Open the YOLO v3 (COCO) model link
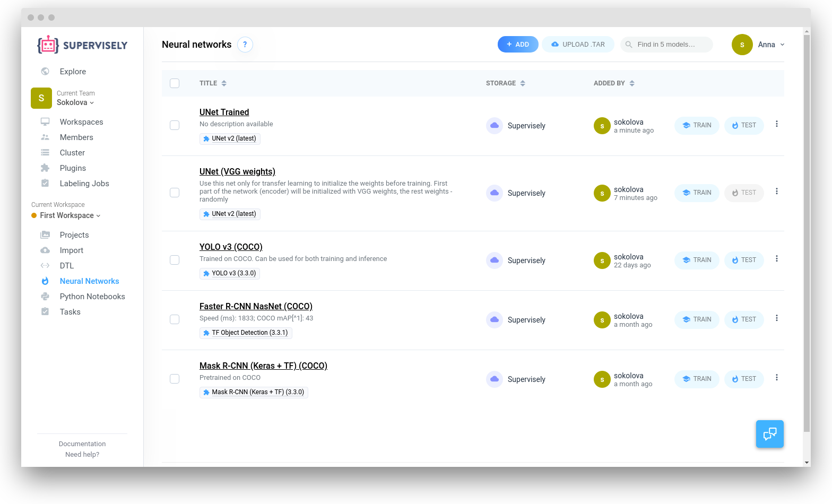This screenshot has height=504, width=832. pyautogui.click(x=231, y=247)
